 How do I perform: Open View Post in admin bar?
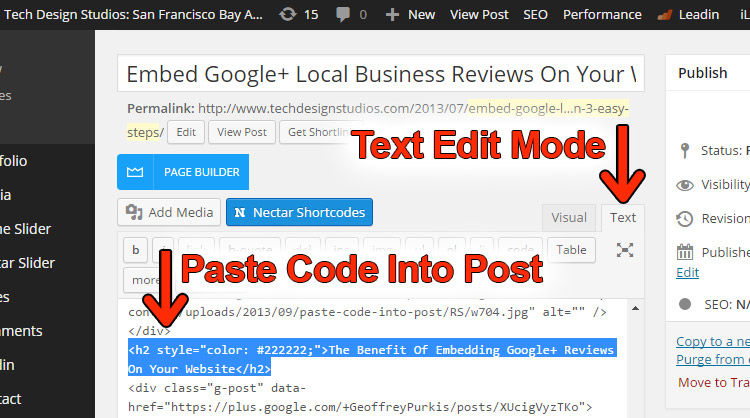tap(479, 15)
